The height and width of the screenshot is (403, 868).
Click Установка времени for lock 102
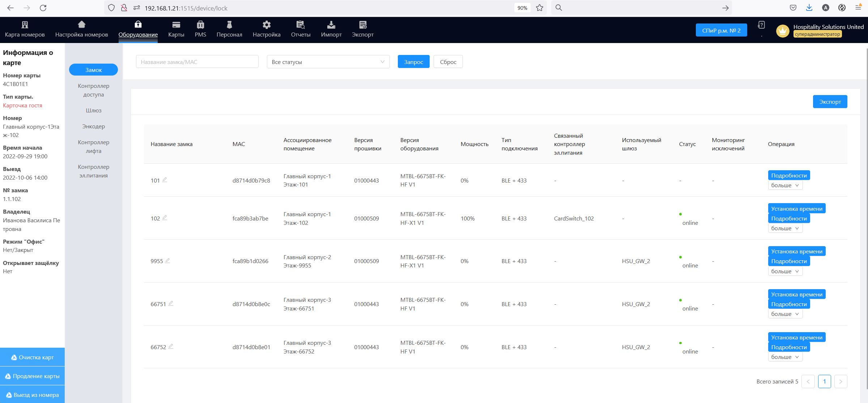tap(796, 209)
